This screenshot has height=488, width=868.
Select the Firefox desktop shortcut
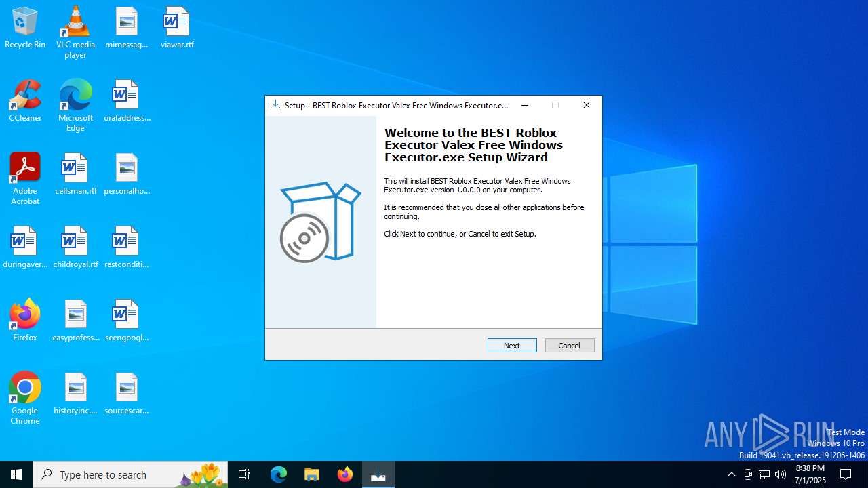(x=25, y=321)
